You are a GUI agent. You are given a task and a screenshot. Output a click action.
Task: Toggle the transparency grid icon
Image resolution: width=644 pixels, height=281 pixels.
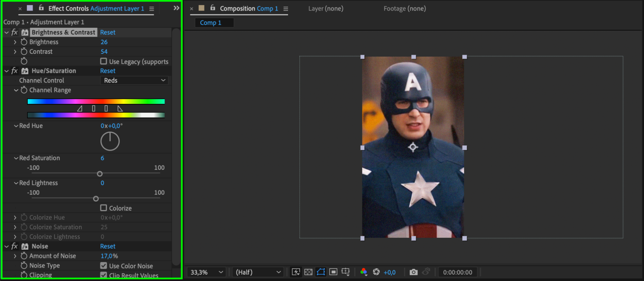coord(308,272)
